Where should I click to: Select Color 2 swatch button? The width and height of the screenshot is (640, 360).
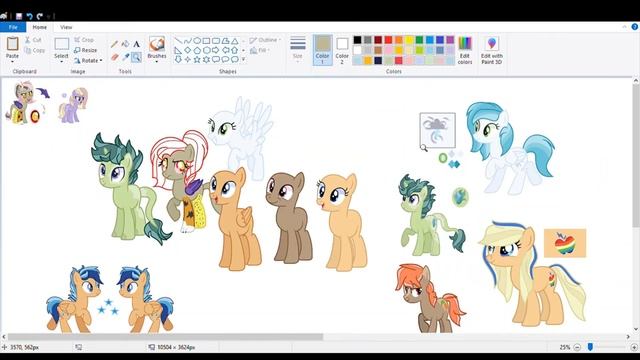pyautogui.click(x=342, y=50)
